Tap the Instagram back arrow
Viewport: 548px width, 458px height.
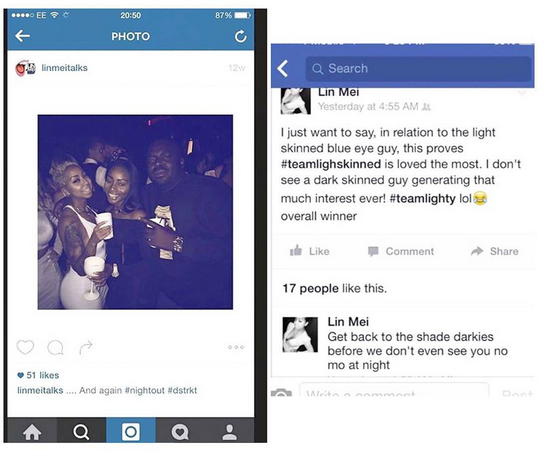click(22, 36)
